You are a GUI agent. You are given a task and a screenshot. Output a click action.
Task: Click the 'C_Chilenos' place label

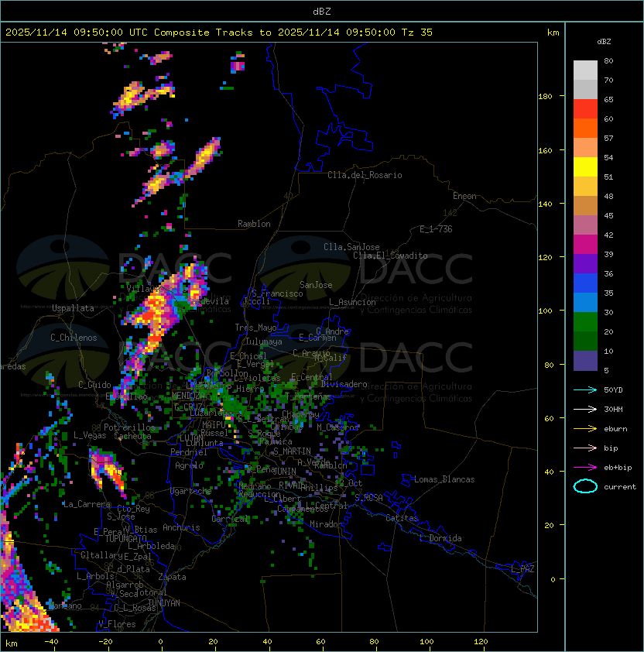pyautogui.click(x=74, y=338)
